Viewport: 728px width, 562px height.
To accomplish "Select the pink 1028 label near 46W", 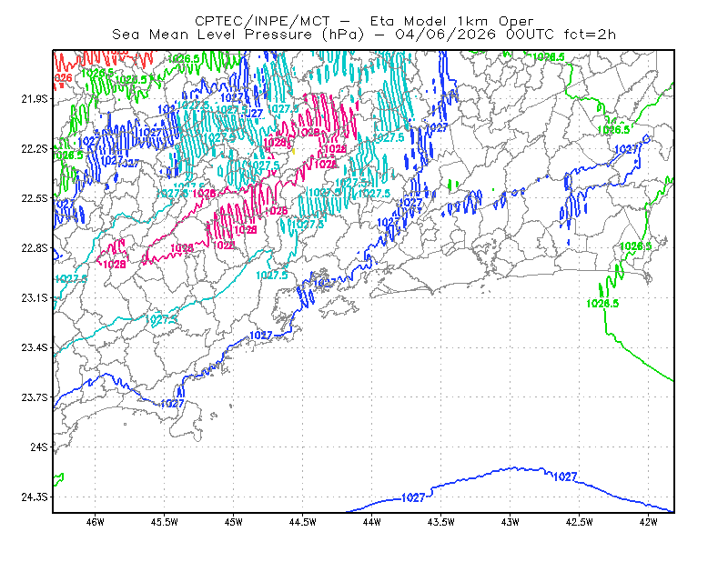I will pos(115,265).
